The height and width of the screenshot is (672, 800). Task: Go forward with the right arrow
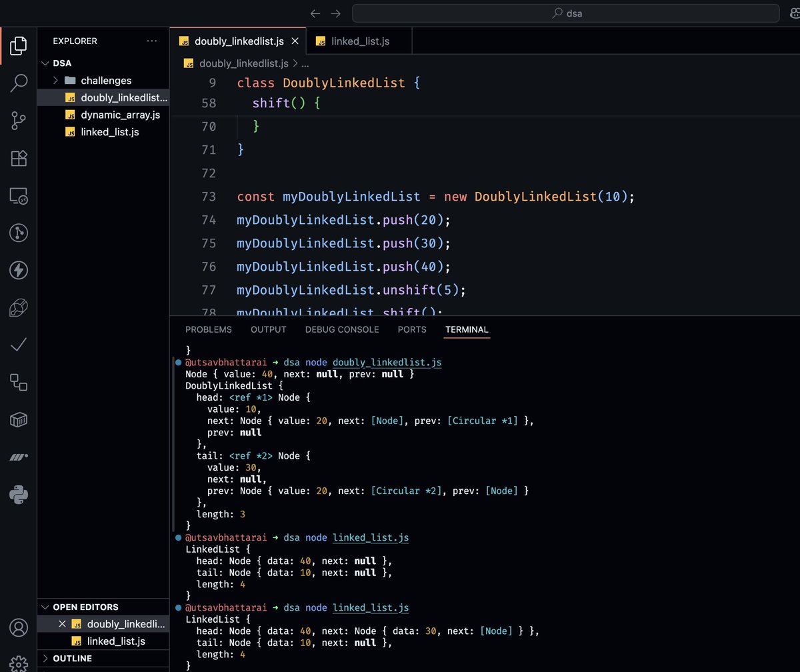[x=335, y=13]
